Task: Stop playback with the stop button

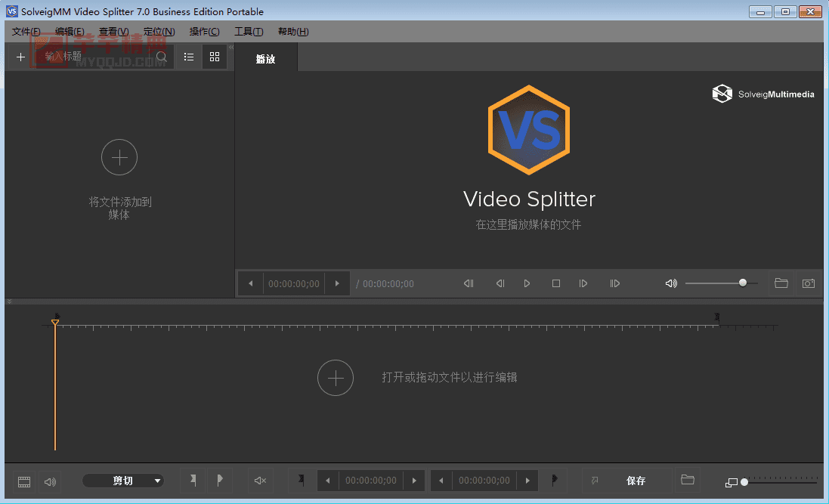Action: tap(556, 284)
